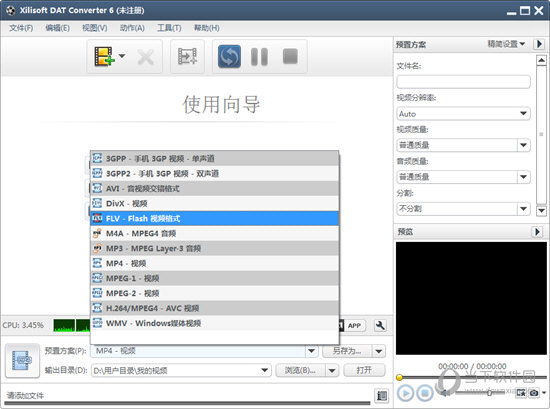Screen dimensions: 550x409
Task: Select DivX video format
Action: click(215, 203)
